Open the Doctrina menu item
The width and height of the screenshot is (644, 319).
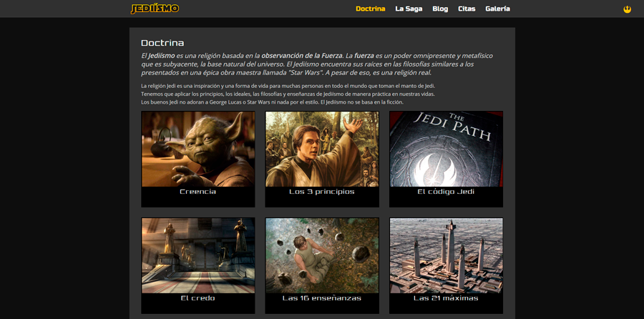coord(370,9)
